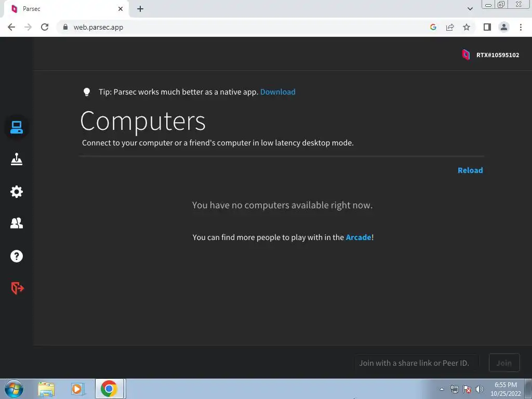Toggle the Chrome side panel icon
532x399 pixels.
pyautogui.click(x=487, y=27)
